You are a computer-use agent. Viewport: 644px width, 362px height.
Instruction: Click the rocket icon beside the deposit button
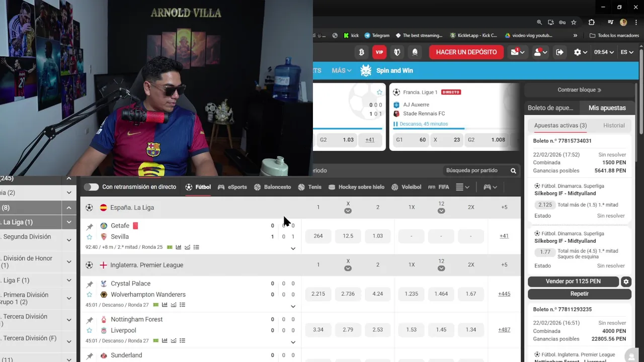(x=415, y=52)
